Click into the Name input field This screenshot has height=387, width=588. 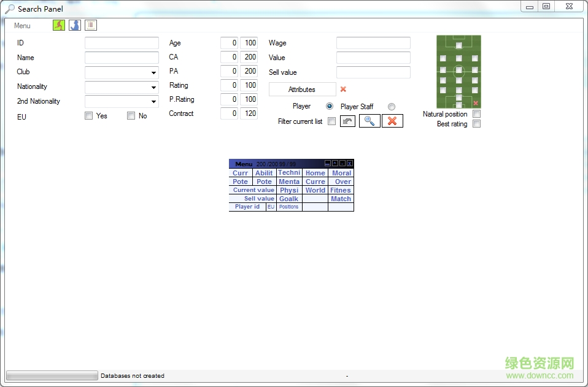click(x=122, y=58)
